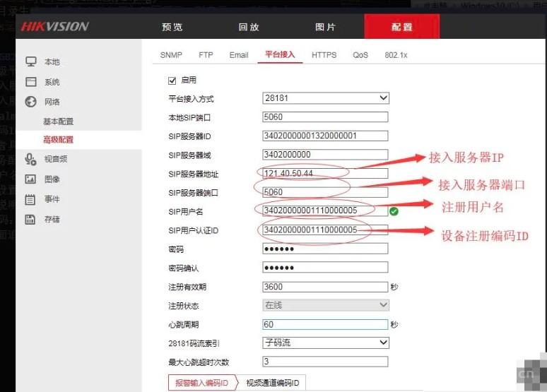
Task: Expand the 28181码流索引 dropdown showing 子码流
Action: pos(325,343)
